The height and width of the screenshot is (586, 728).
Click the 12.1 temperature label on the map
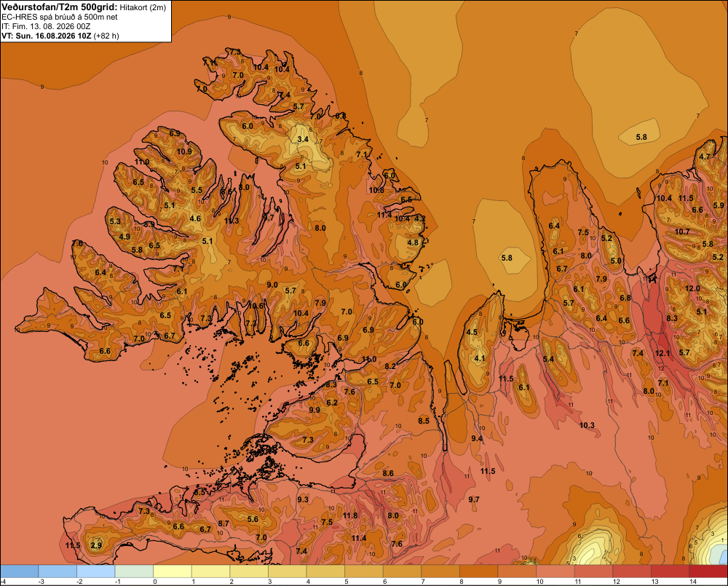point(662,353)
